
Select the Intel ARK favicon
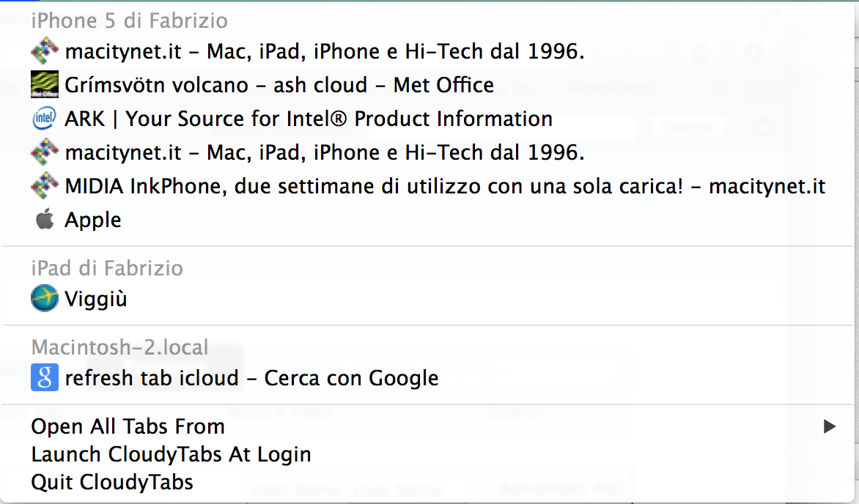pos(44,118)
